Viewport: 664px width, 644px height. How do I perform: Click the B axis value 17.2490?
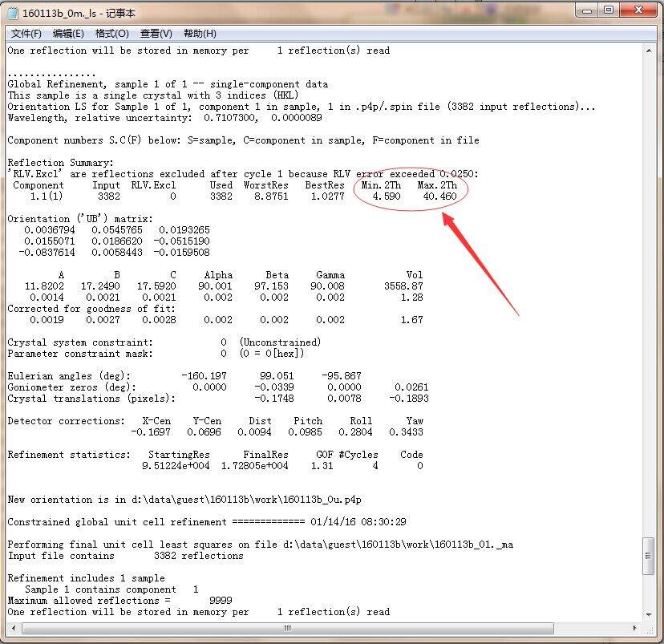100,286
